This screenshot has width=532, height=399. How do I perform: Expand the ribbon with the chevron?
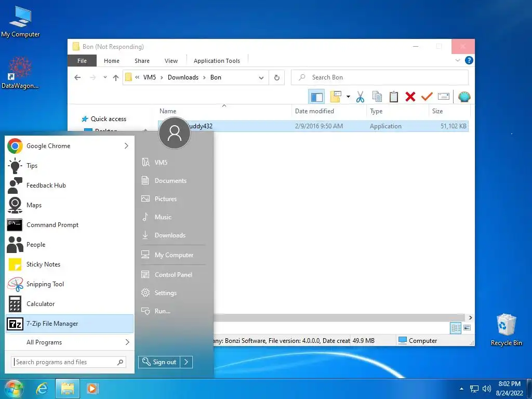(457, 60)
